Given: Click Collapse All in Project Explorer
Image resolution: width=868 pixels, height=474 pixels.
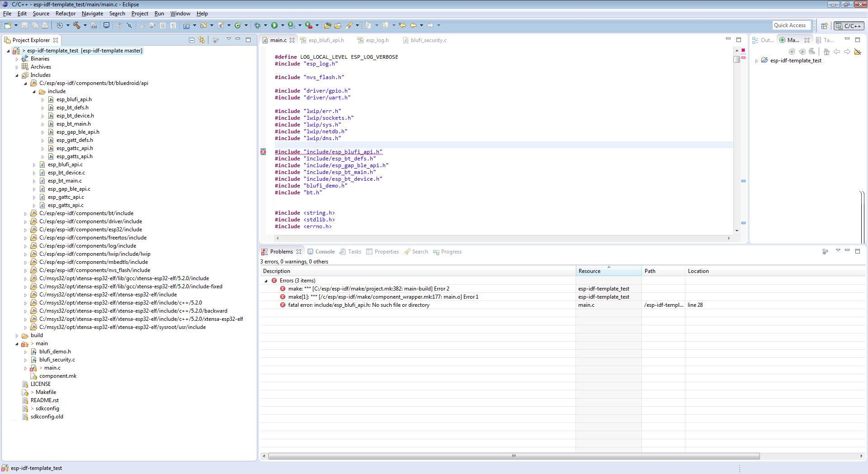Looking at the screenshot, I should click(191, 40).
